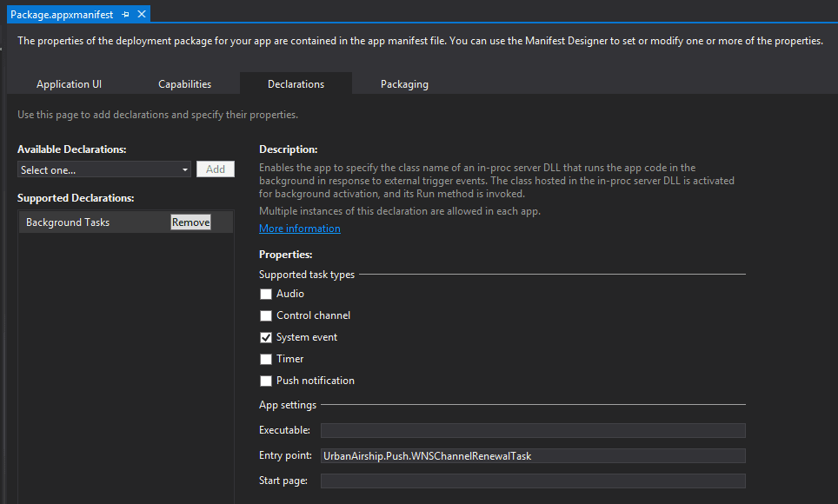The image size is (838, 504).
Task: Remove the Background Tasks declaration
Action: pyautogui.click(x=190, y=222)
